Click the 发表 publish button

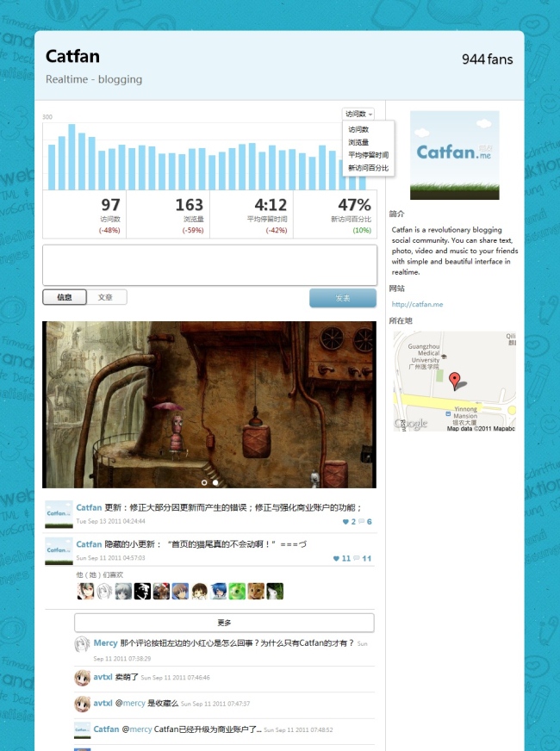point(343,298)
